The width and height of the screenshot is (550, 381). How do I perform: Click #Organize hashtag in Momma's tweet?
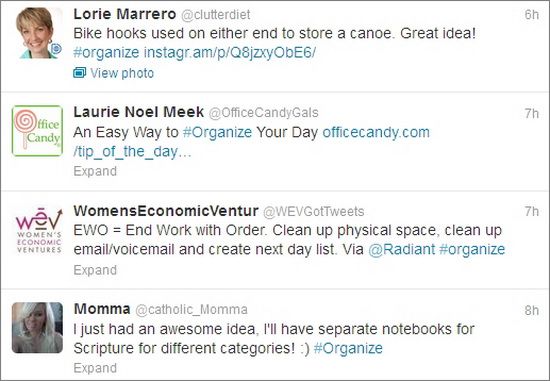coord(348,348)
